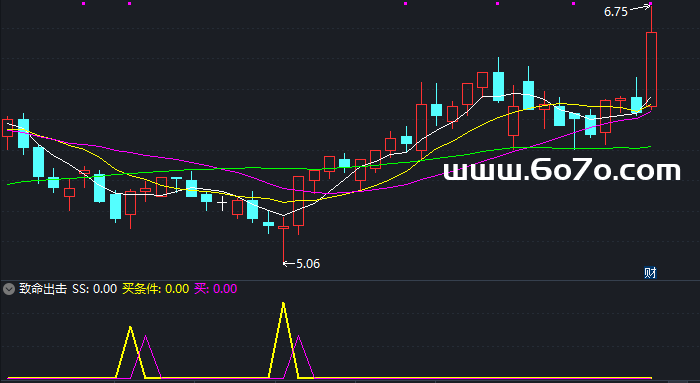The width and height of the screenshot is (700, 383).
Task: Click the first smaller yellow indicator peak
Action: [130, 329]
